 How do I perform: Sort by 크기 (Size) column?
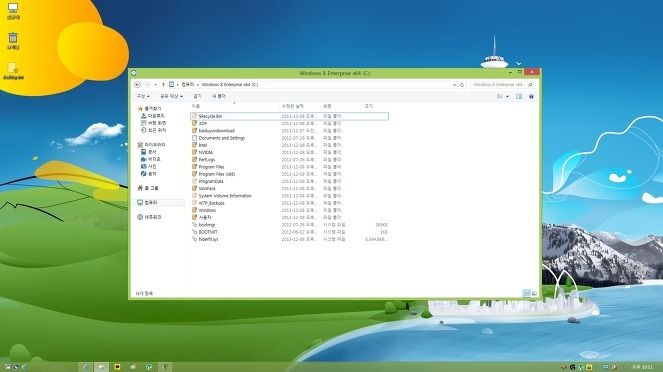point(369,106)
